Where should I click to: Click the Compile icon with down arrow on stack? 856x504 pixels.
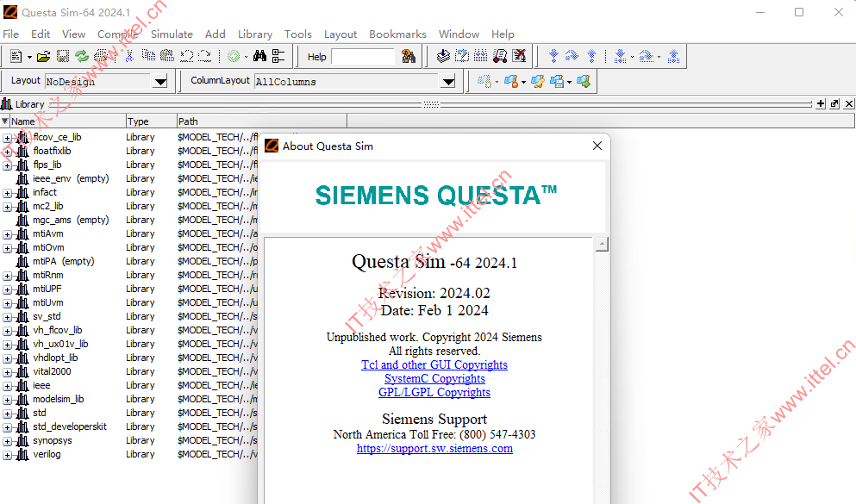tap(443, 56)
